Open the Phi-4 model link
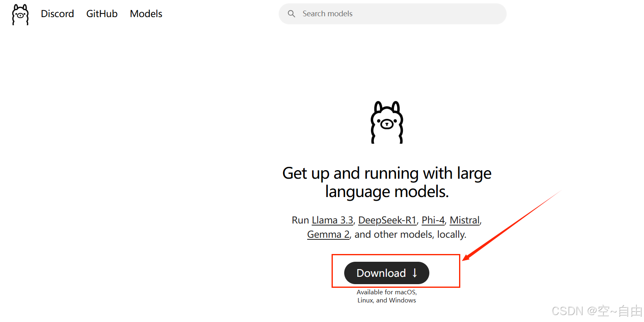Viewport: 644px width, 322px height. tap(433, 220)
